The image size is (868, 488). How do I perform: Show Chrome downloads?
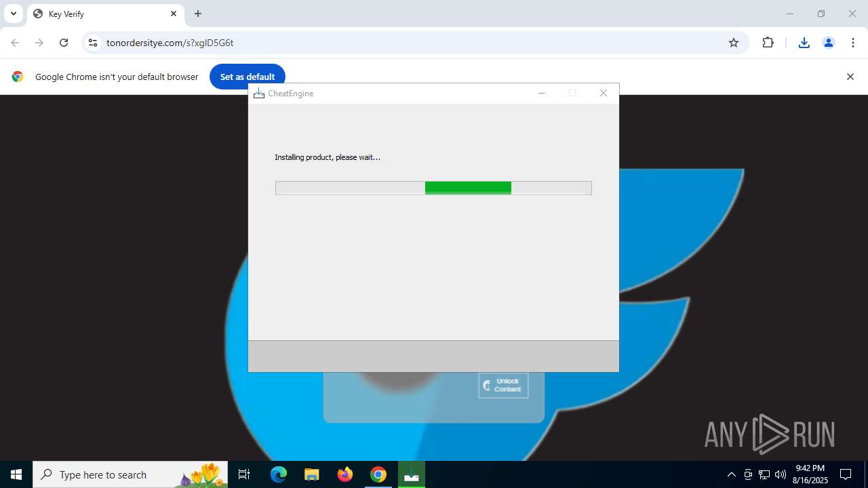[804, 43]
